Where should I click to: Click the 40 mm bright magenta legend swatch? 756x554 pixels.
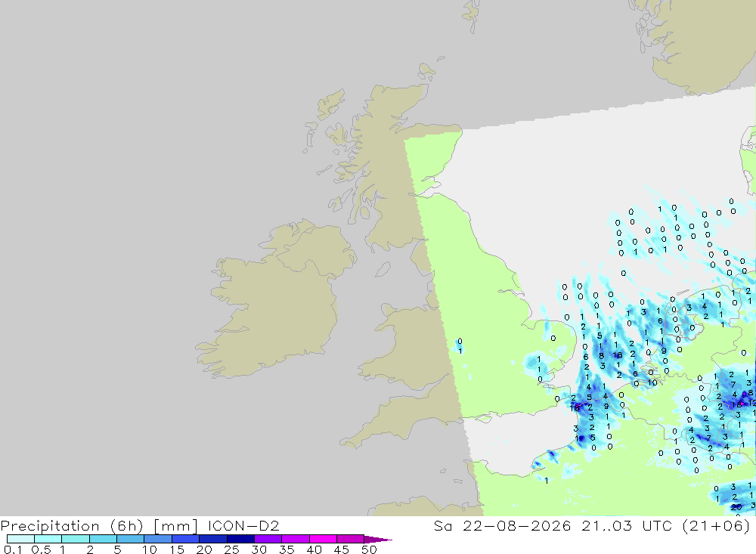323,539
